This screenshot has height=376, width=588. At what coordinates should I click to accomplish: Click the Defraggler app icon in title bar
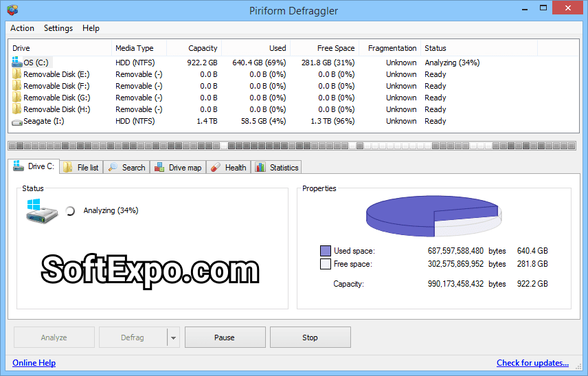point(12,10)
